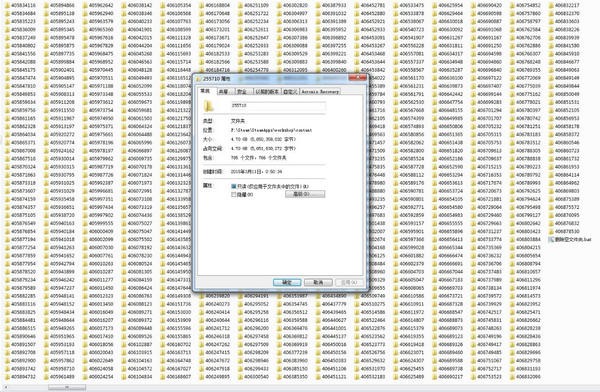600x392 pixels.
Task: Select the 删除空文件夹.bat file icon
Action: point(552,240)
